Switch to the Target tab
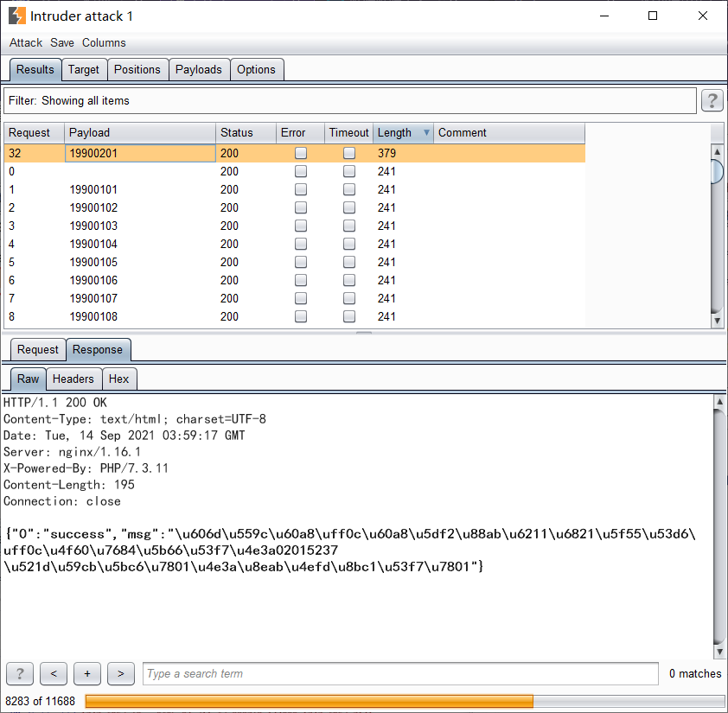The height and width of the screenshot is (713, 728). click(84, 70)
